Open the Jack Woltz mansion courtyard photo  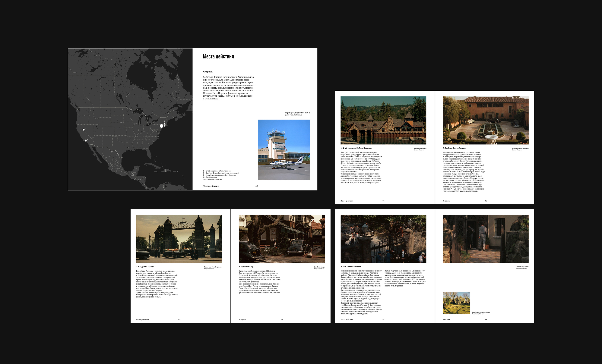[486, 120]
